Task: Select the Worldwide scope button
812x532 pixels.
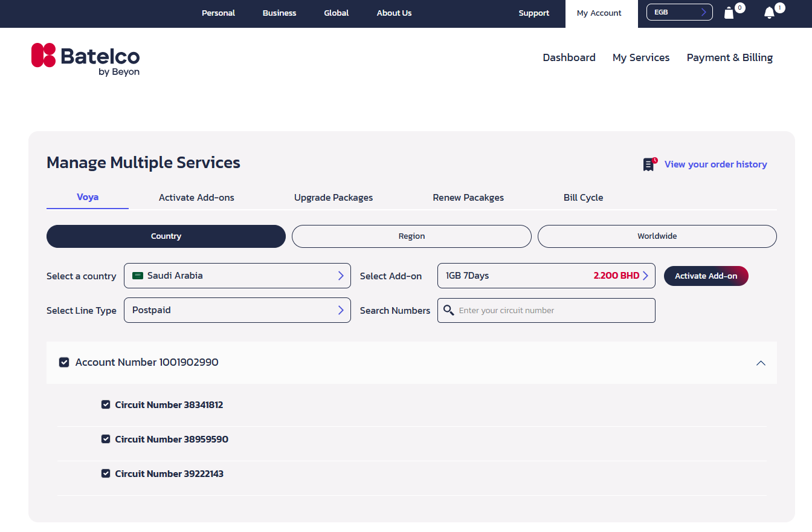Action: pyautogui.click(x=657, y=236)
